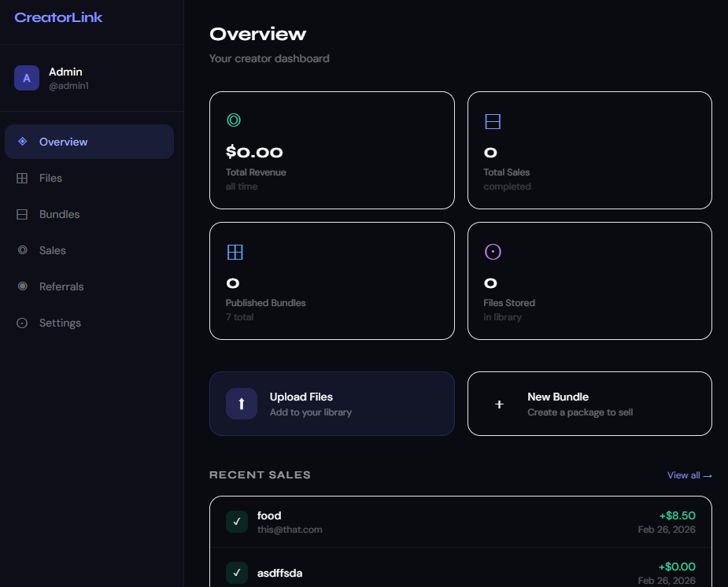
Task: Click the +$8.50 sale amount
Action: (x=678, y=515)
